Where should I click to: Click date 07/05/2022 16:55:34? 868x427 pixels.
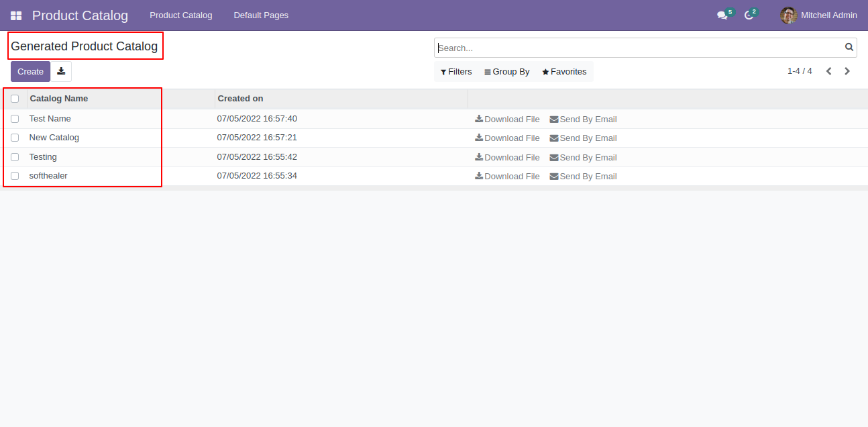point(257,176)
